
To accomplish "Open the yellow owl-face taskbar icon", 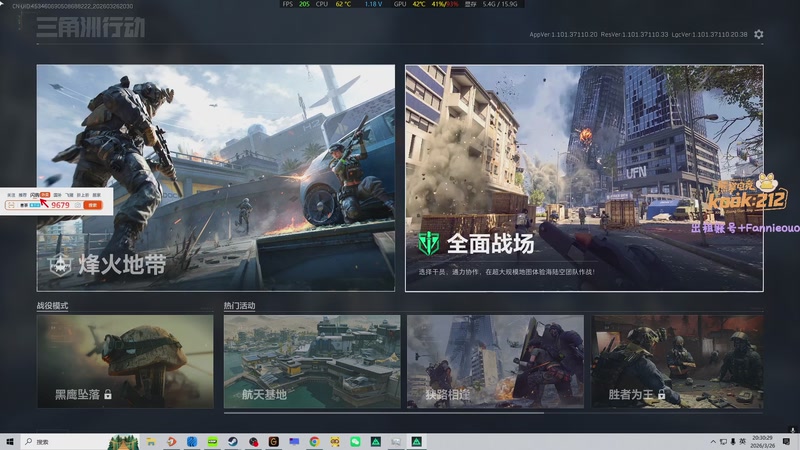I will (335, 442).
